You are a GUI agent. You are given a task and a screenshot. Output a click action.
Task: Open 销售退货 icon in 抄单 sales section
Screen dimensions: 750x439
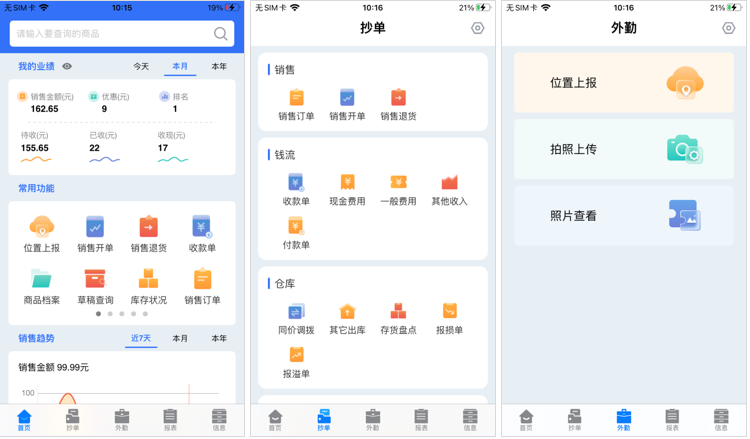(x=398, y=97)
